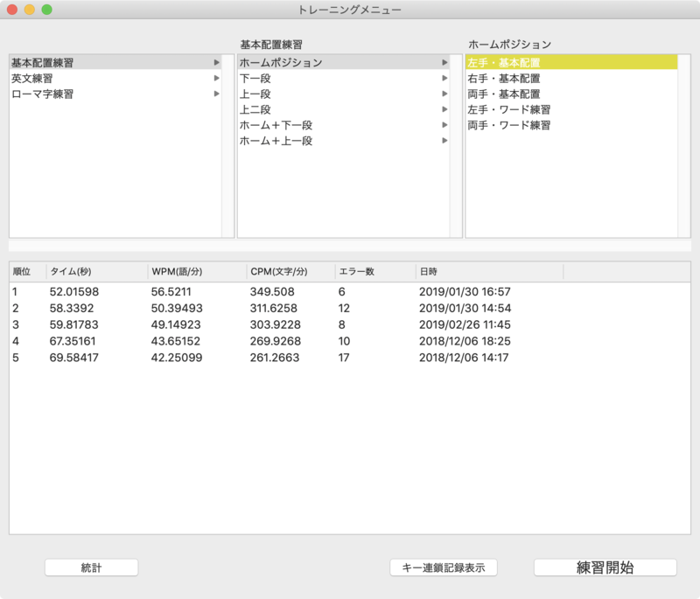The width and height of the screenshot is (700, 599).
Task: Expand the ホーム+上一段 arrow
Action: (x=444, y=141)
